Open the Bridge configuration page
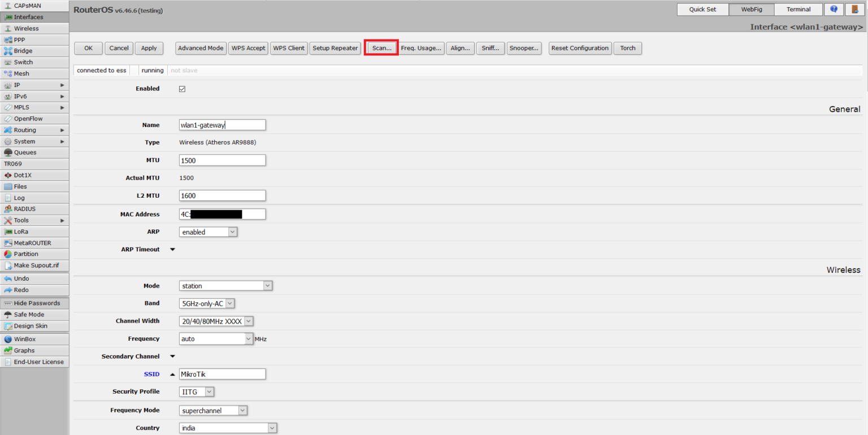Image resolution: width=868 pixels, height=435 pixels. (x=23, y=51)
